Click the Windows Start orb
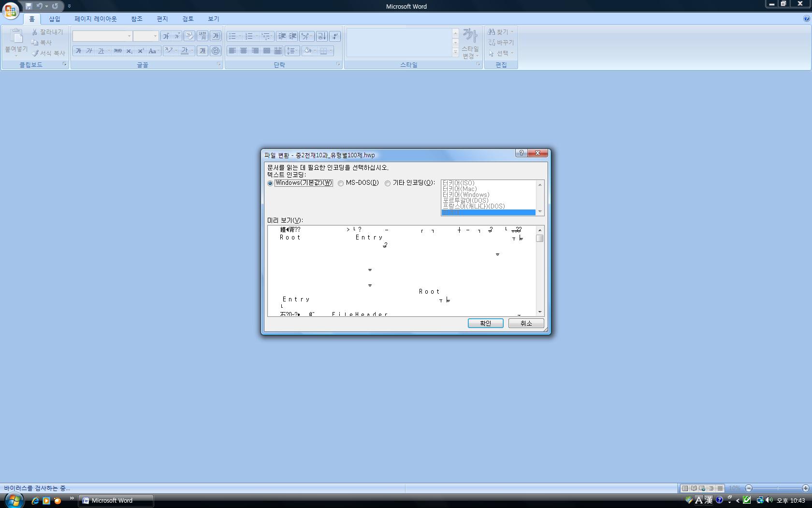This screenshot has height=508, width=812. [x=14, y=500]
